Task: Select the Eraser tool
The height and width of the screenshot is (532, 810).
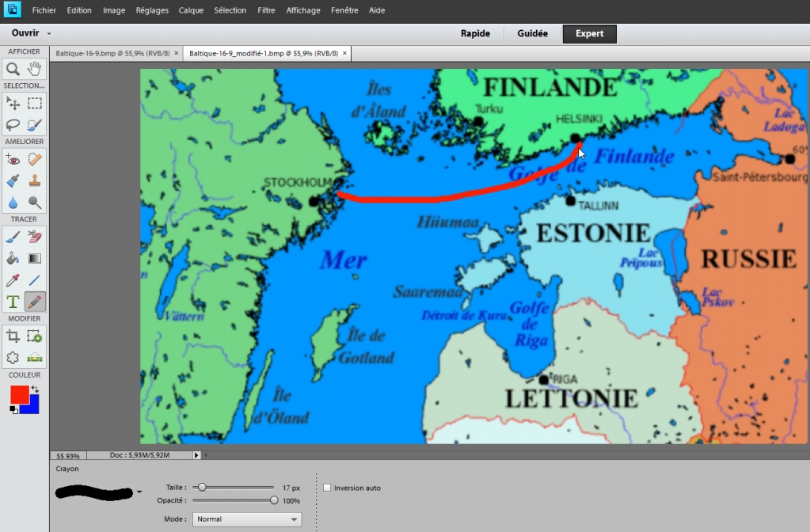Action: point(35,237)
